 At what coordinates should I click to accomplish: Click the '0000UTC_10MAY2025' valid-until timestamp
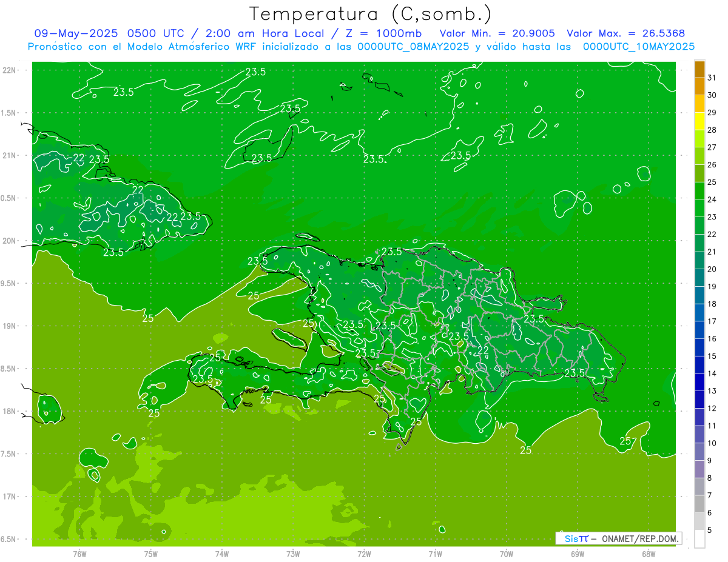click(x=639, y=47)
